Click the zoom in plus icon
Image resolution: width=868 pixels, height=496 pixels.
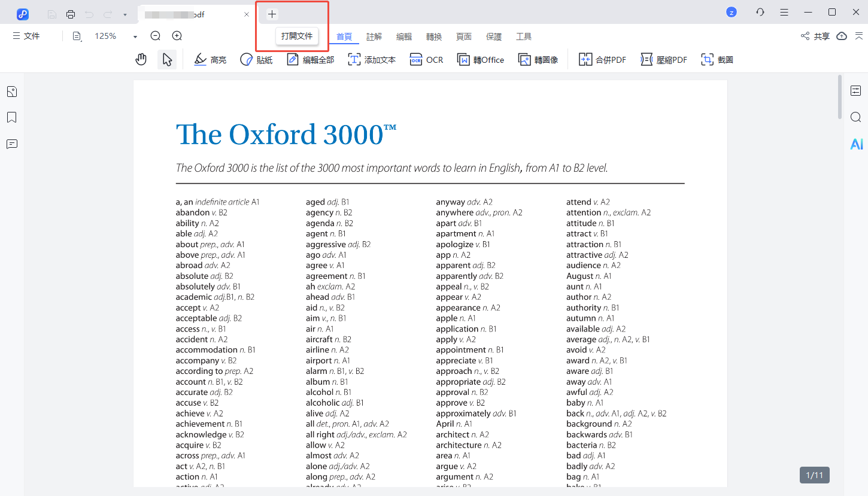coord(177,36)
